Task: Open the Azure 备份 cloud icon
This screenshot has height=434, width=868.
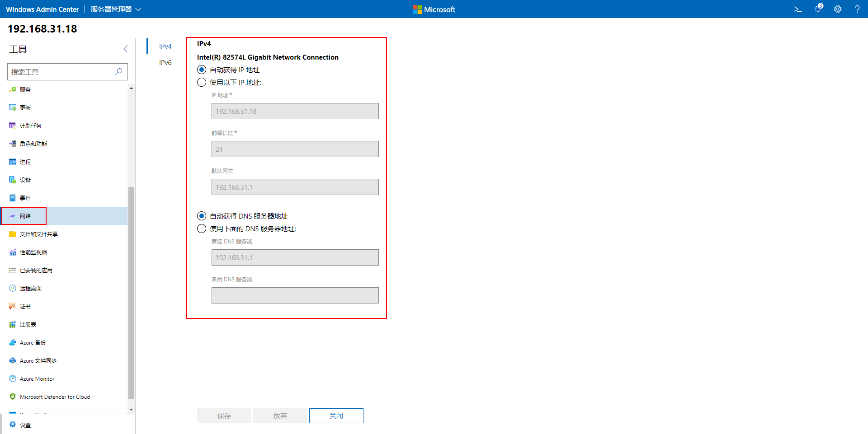Action: point(13,342)
